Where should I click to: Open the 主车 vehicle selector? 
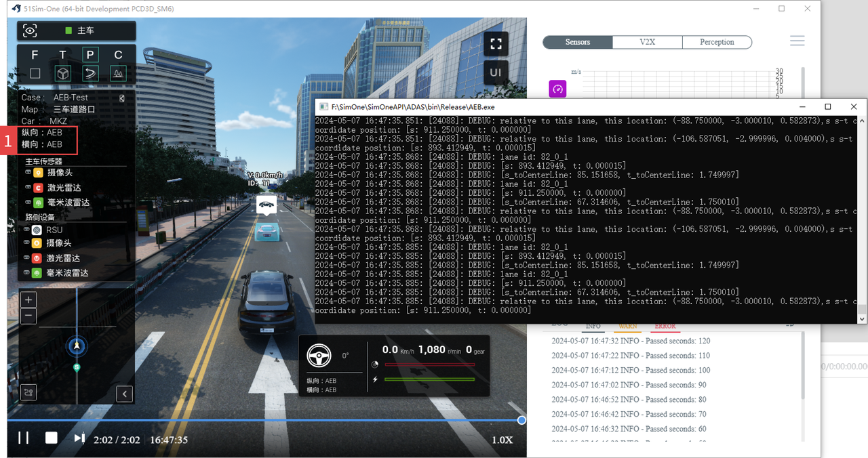[79, 31]
